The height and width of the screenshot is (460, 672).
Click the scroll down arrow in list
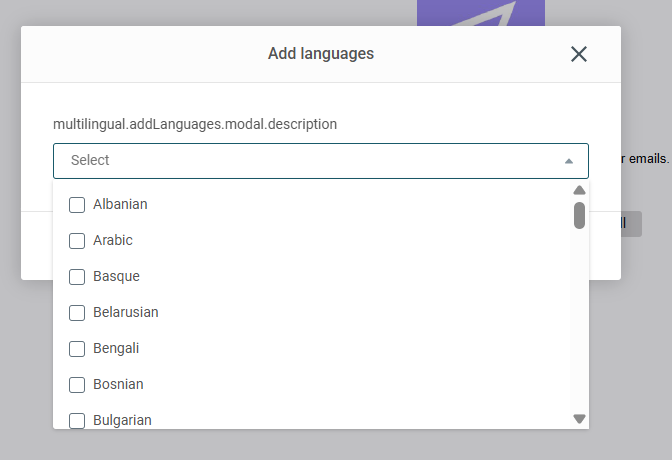click(x=579, y=419)
